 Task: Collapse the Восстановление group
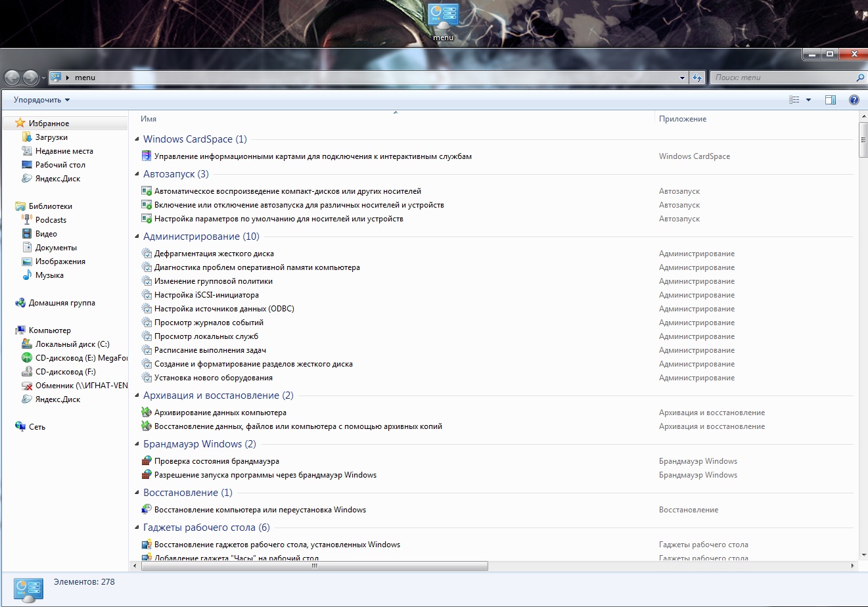(x=137, y=493)
